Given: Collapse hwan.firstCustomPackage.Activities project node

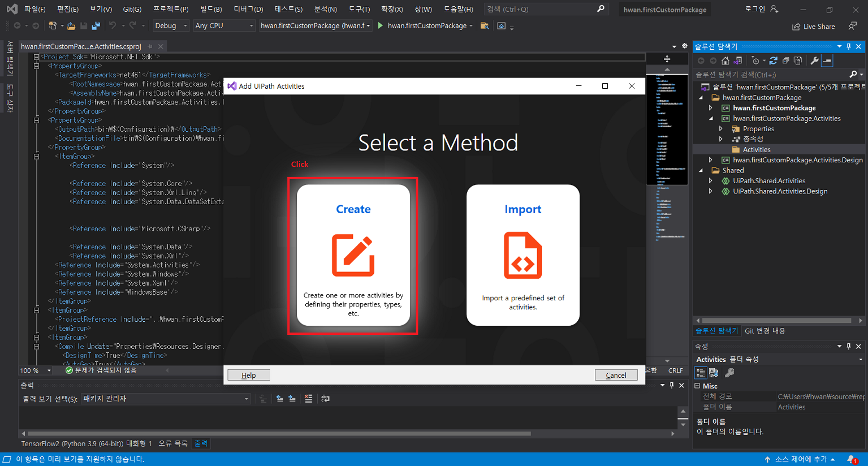Looking at the screenshot, I should tap(711, 118).
